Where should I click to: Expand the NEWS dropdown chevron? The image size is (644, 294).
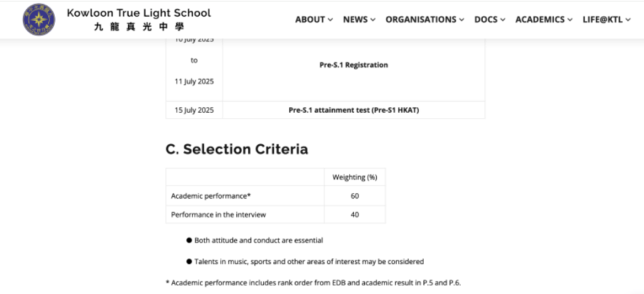coord(372,20)
